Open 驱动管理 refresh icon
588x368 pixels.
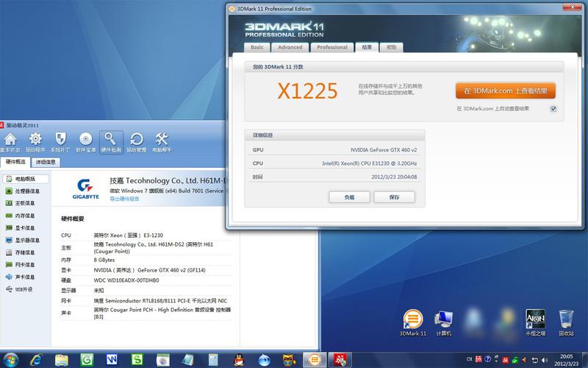point(136,142)
